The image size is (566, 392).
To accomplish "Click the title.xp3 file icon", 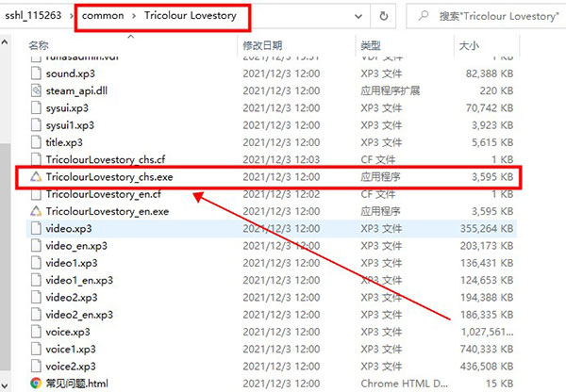I will click(x=36, y=142).
